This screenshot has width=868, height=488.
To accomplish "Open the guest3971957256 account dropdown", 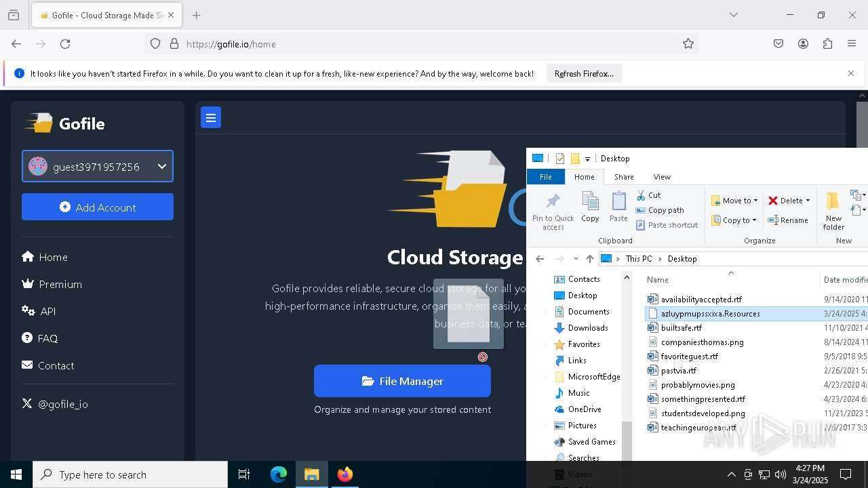I will pos(98,166).
